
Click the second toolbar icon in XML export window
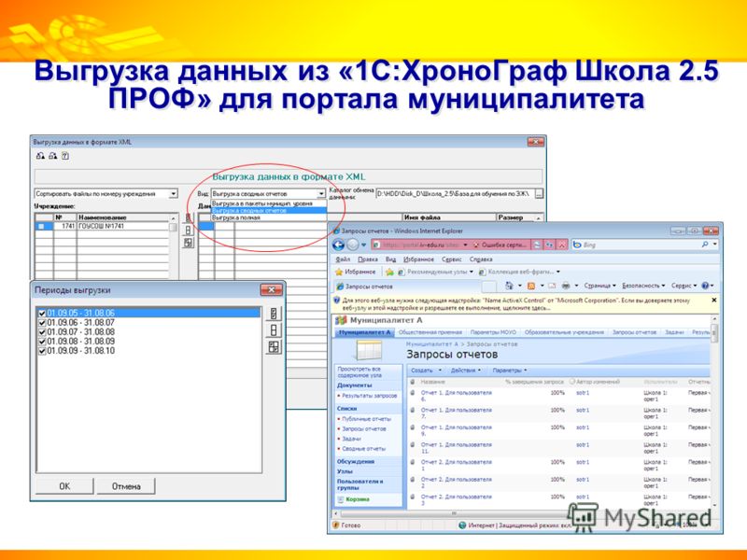(x=53, y=156)
